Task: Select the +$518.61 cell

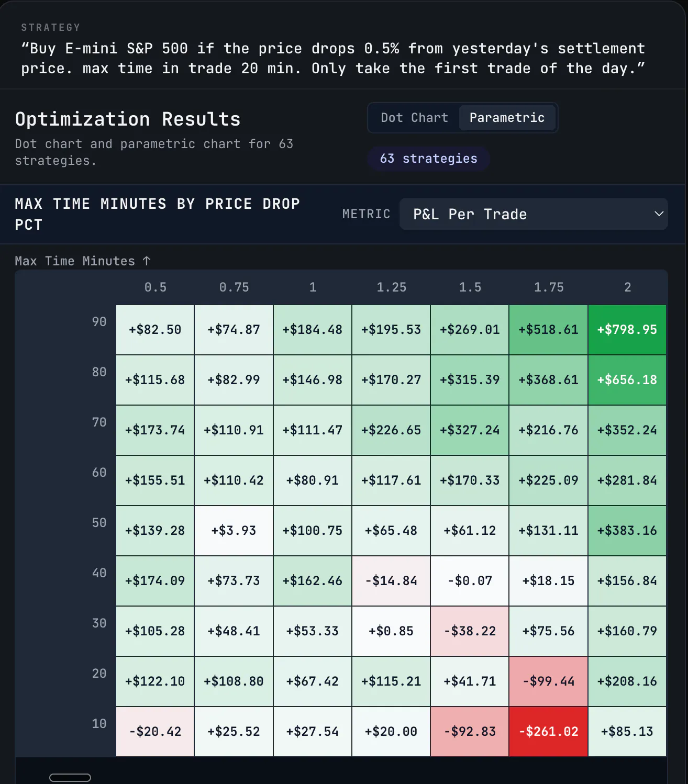Action: tap(549, 330)
